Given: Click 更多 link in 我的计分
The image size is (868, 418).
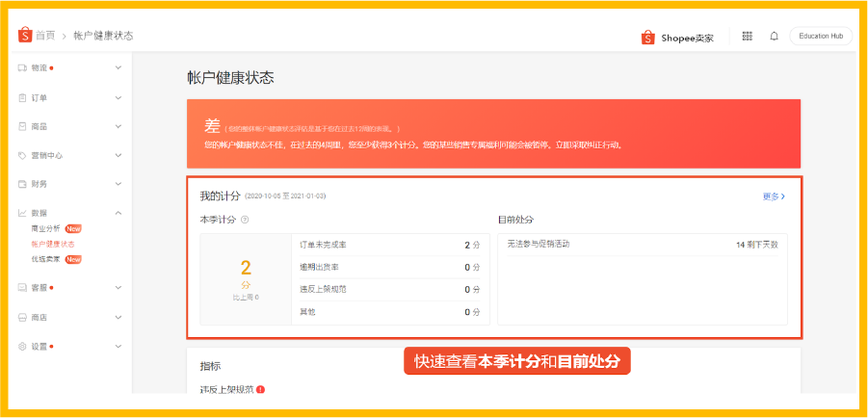Looking at the screenshot, I should pos(774,196).
